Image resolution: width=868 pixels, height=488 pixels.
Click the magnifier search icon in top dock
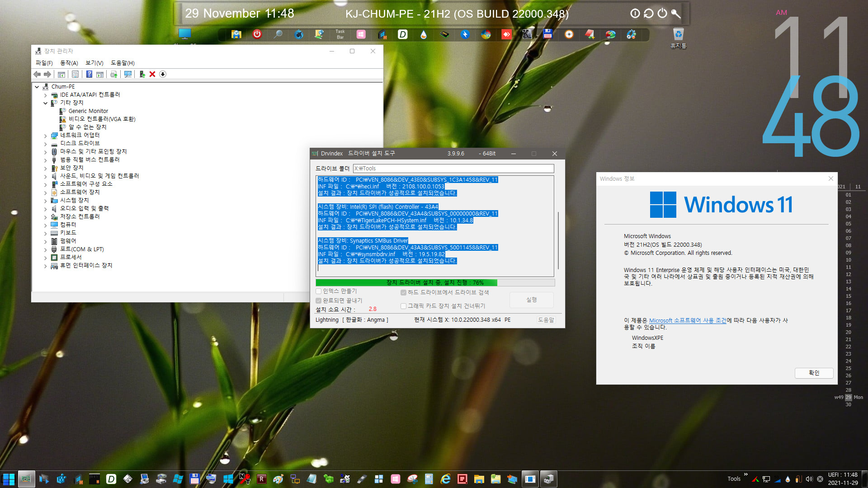(278, 34)
